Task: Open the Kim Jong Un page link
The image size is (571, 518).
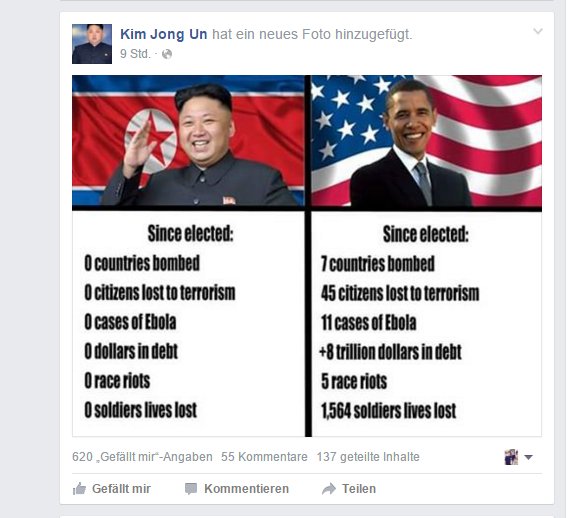Action: [x=164, y=34]
